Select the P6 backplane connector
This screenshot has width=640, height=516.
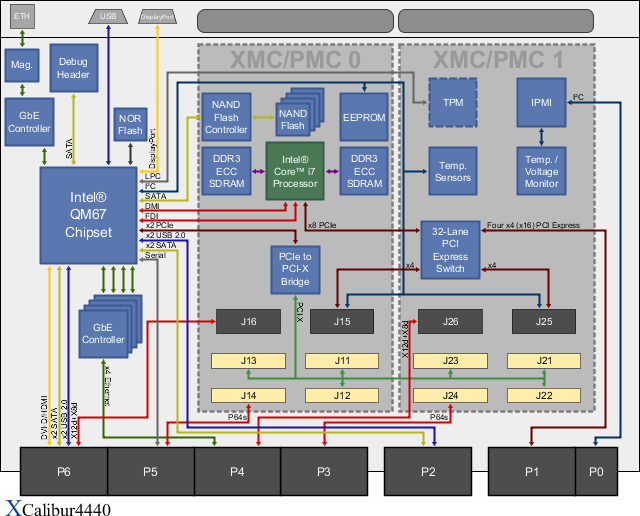tap(64, 472)
